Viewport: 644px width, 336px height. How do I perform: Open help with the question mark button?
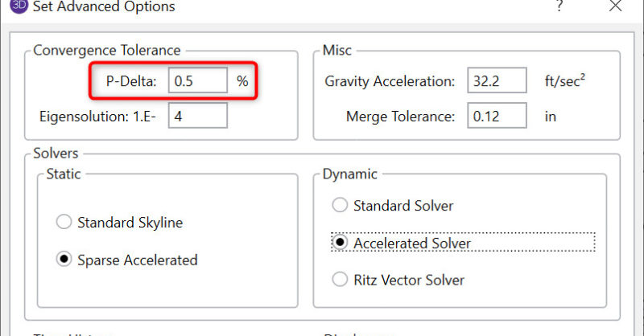559,7
